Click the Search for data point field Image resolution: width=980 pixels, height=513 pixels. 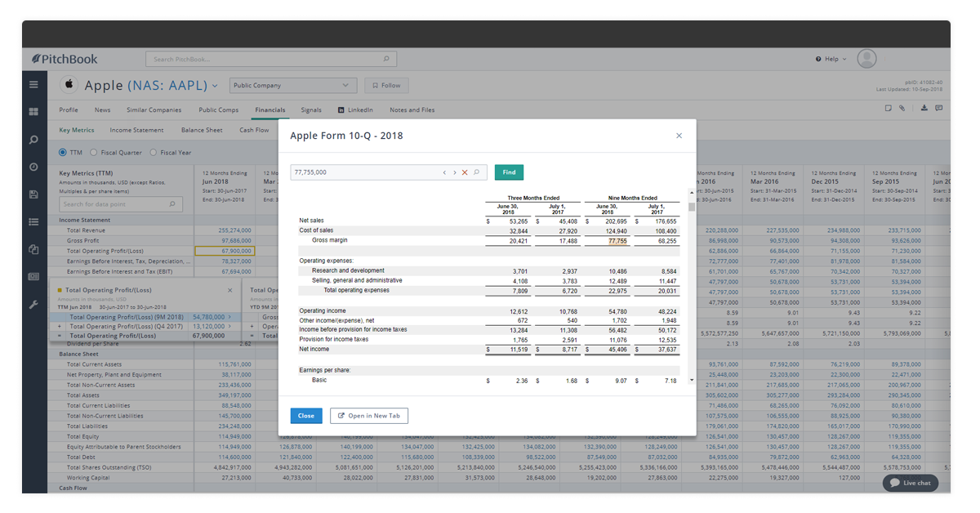(120, 204)
